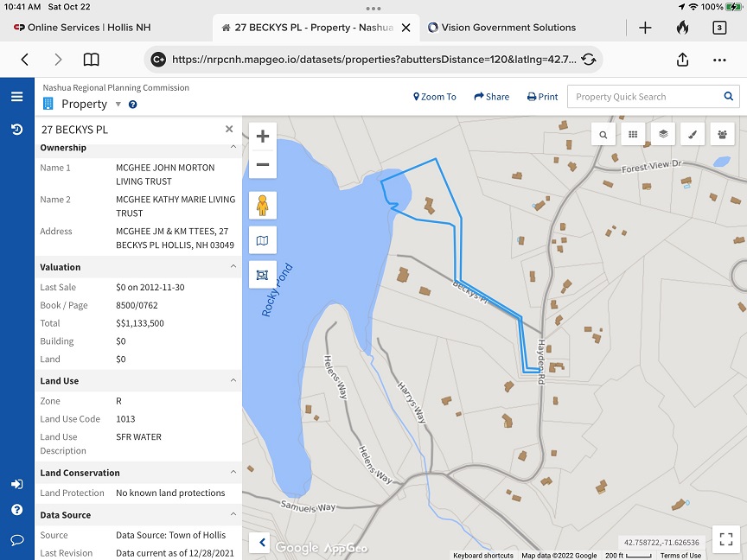This screenshot has width=747, height=560.
Task: Click the Property Quick Search field
Action: coord(644,97)
